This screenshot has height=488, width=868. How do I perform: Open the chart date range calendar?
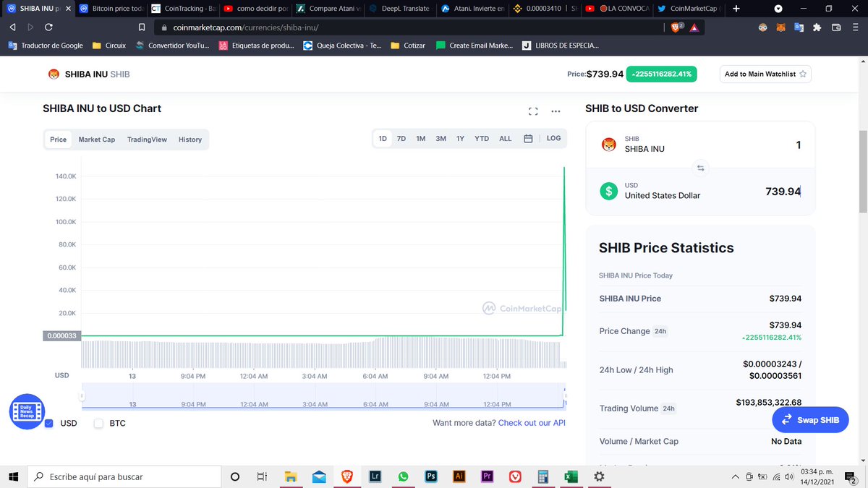coord(528,138)
